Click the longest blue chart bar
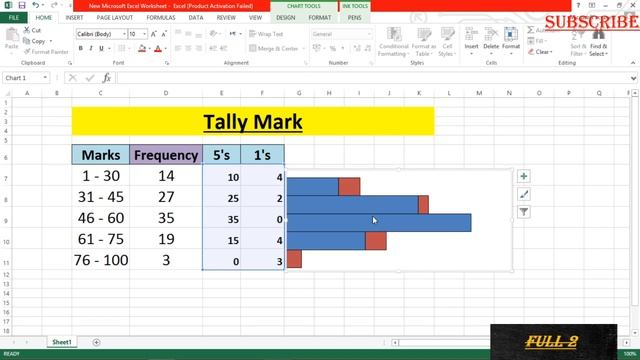Viewport: 640px width, 360px height. (379, 222)
